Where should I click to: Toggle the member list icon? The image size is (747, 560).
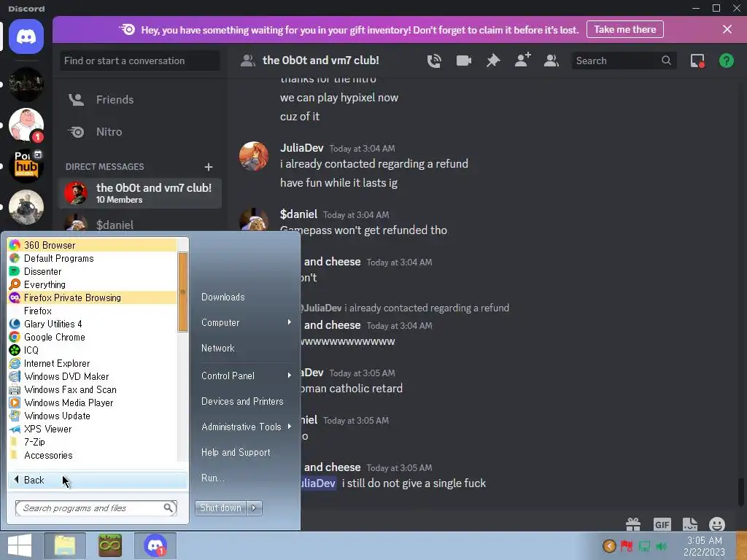pos(551,61)
